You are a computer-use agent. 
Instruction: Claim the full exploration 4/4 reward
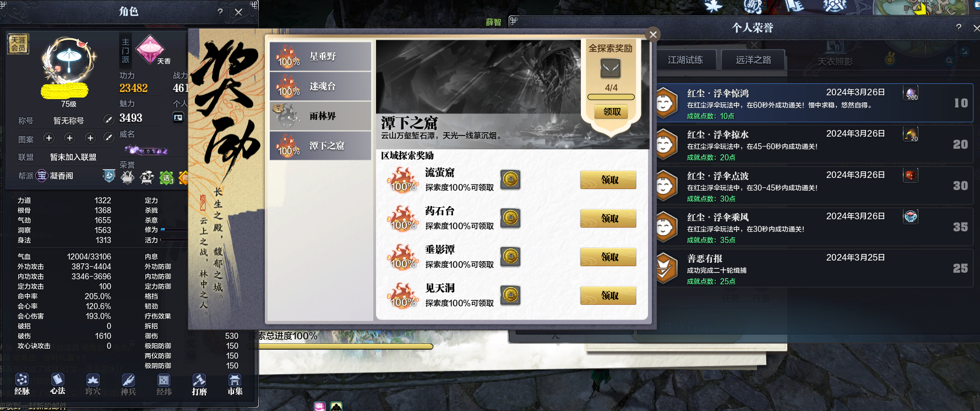pyautogui.click(x=611, y=112)
